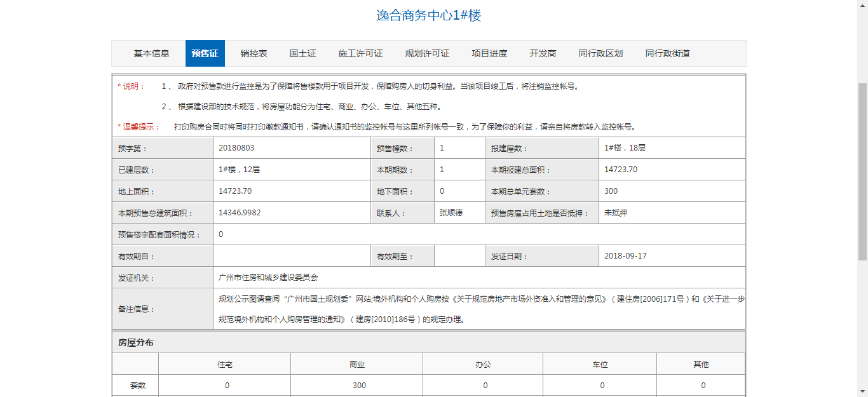The image size is (868, 397).
Task: View the 施工许可证 tab
Action: point(360,53)
